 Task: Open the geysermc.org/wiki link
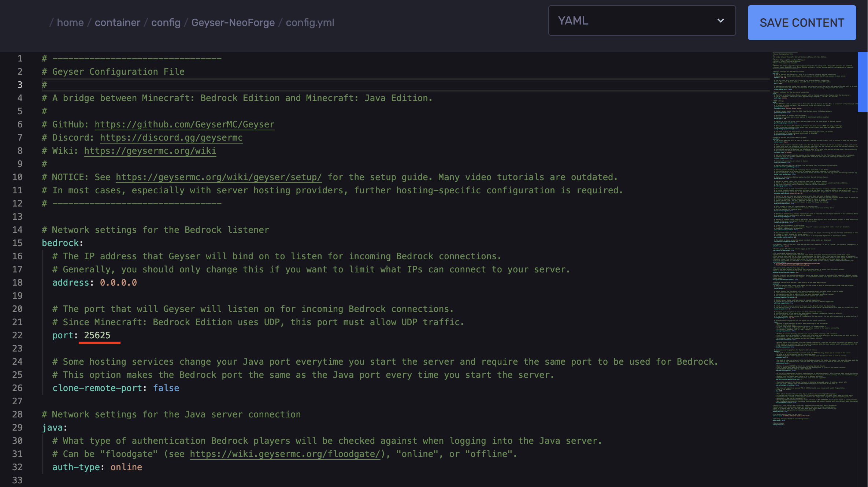click(x=150, y=151)
